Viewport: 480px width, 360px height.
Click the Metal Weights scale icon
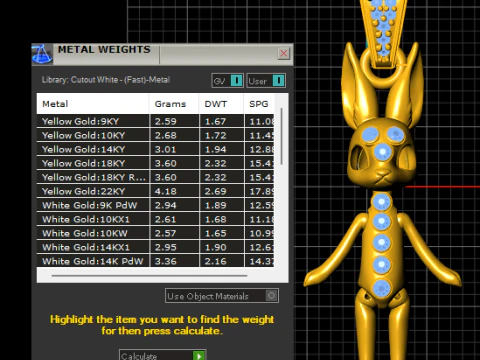(x=42, y=54)
